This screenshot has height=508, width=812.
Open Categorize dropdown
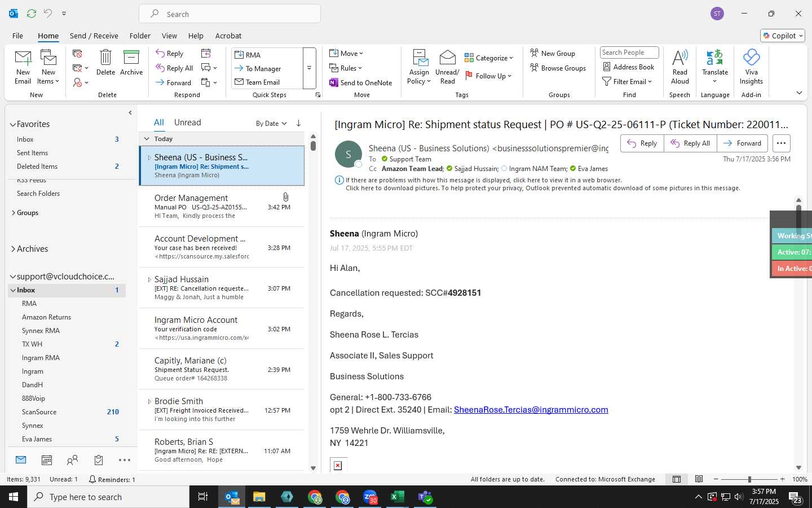tap(489, 58)
